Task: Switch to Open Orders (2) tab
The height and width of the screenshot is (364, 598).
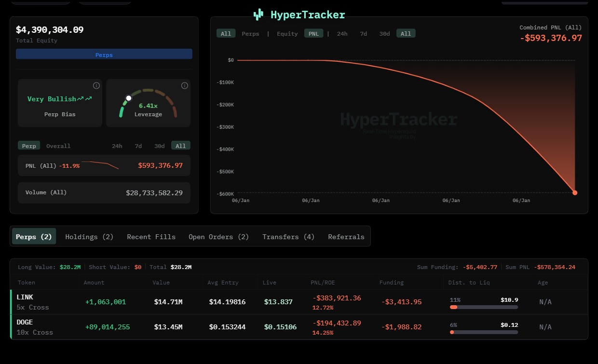Action: tap(218, 237)
